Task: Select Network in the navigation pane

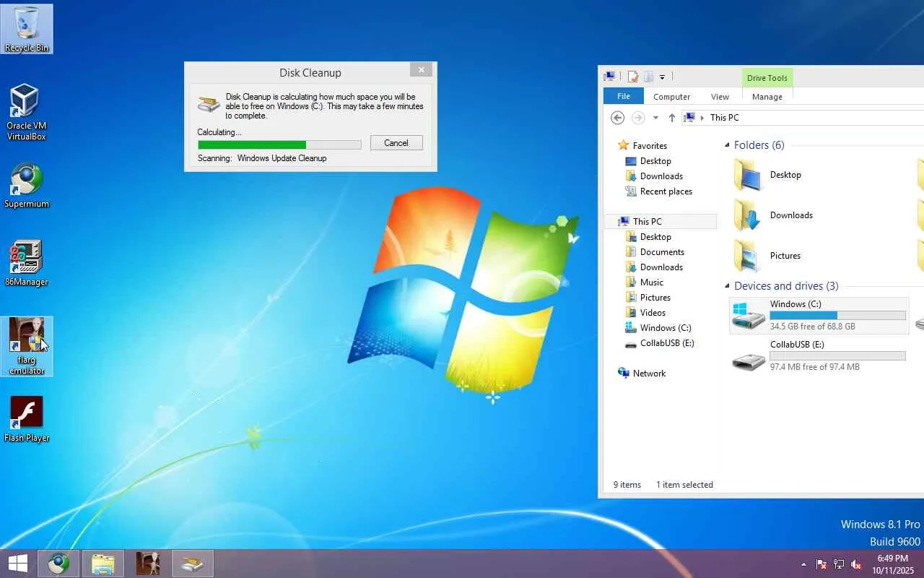Action: (x=649, y=374)
